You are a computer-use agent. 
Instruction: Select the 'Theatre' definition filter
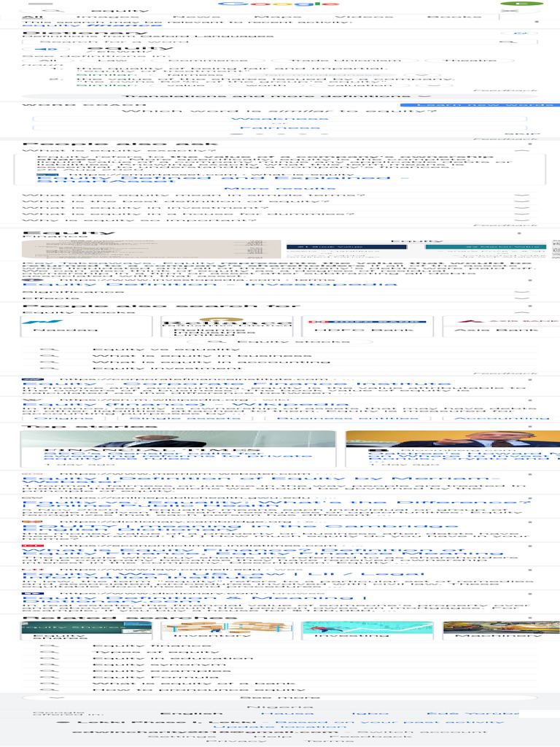pyautogui.click(x=470, y=61)
